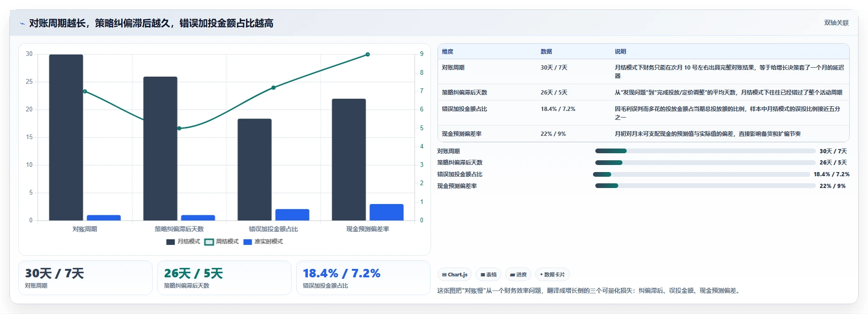
Task: Click the green line point above 策略纠偏滞后天数
Action: [179, 128]
